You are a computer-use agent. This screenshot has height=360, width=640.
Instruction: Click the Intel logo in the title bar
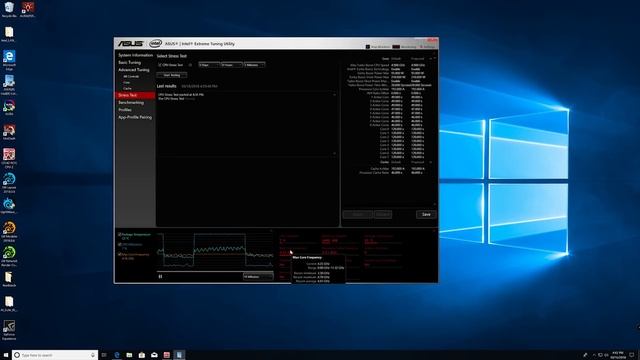(155, 43)
